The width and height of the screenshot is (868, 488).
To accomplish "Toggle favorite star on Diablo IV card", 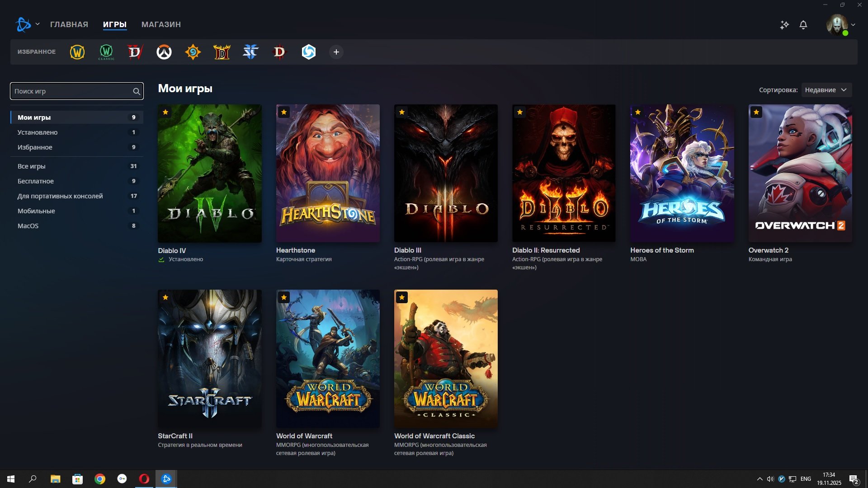I will (x=165, y=112).
